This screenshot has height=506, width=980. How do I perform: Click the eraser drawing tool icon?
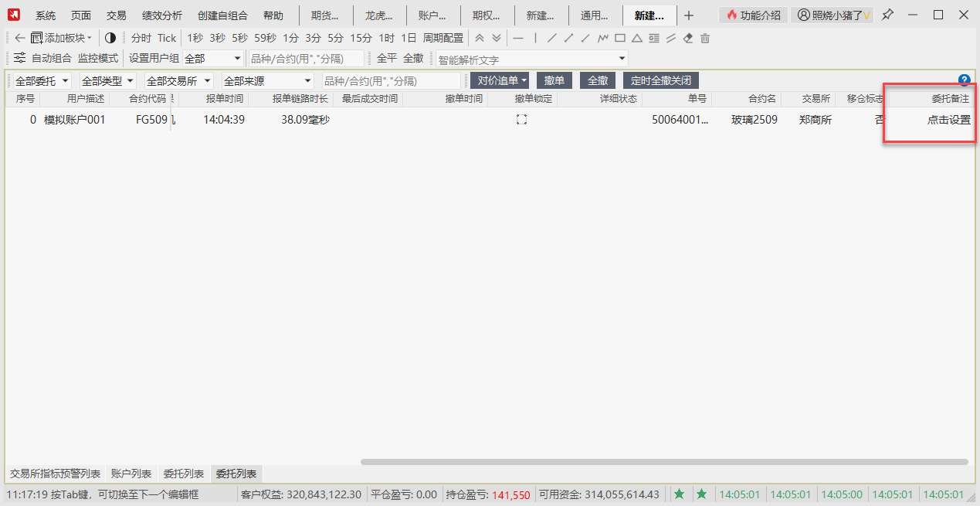(x=689, y=38)
